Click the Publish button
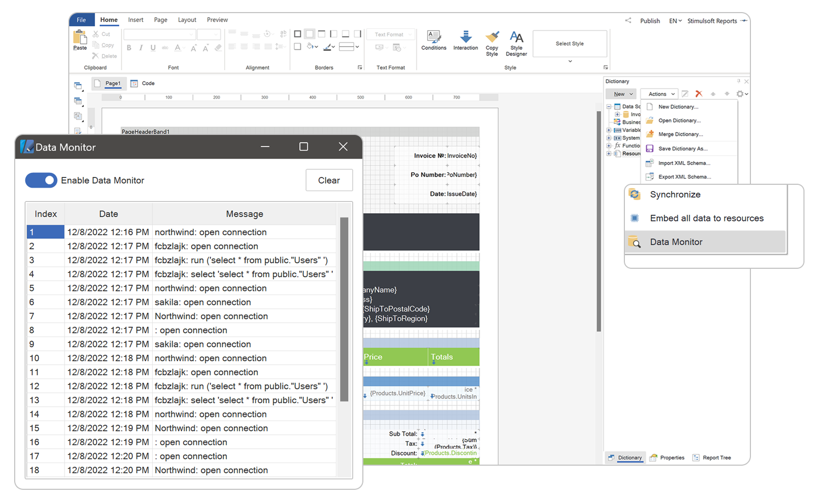The width and height of the screenshot is (815, 504). [x=650, y=21]
